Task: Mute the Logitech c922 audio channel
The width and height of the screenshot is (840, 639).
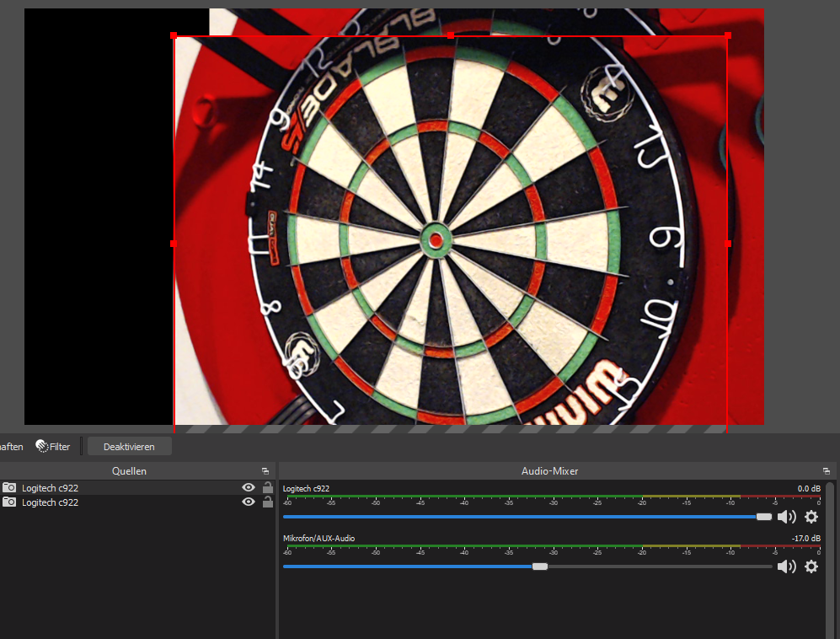Action: point(786,517)
